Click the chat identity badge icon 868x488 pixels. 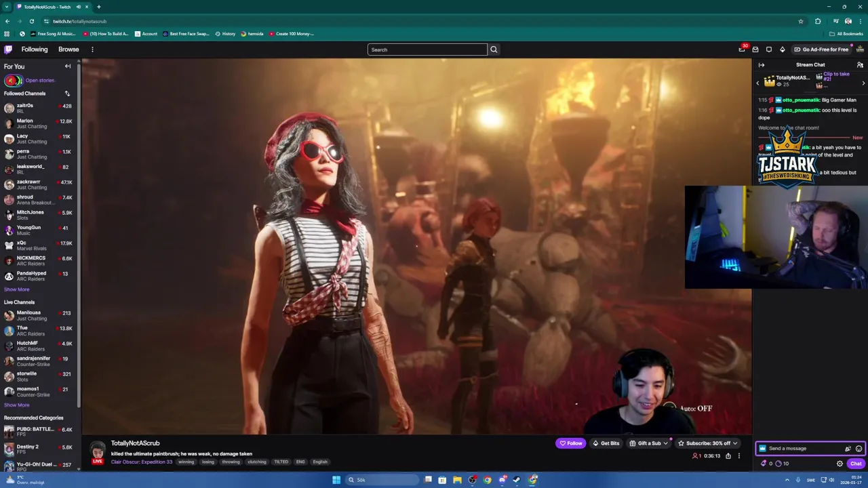tap(763, 449)
